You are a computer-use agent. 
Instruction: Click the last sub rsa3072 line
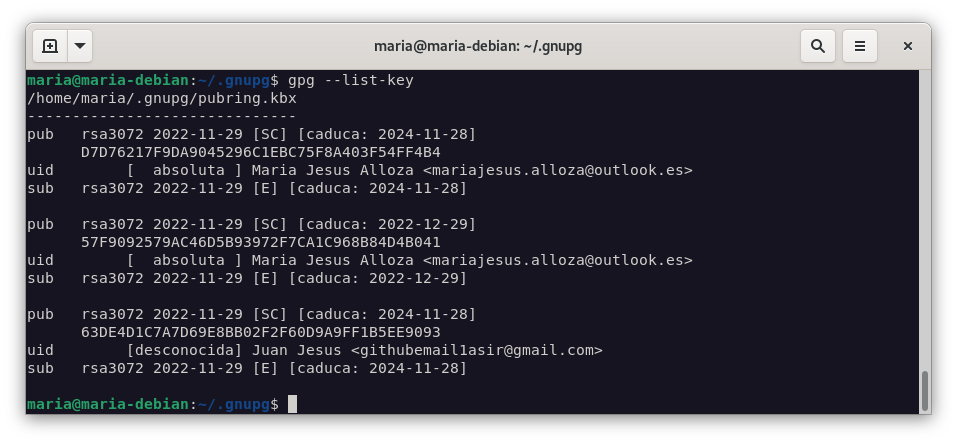tap(247, 368)
